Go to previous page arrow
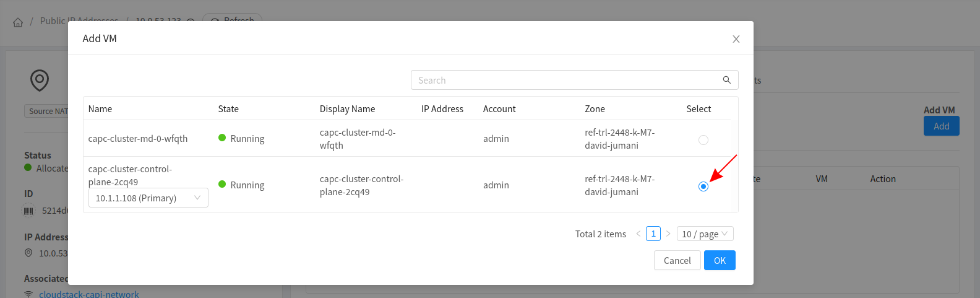Viewport: 980px width, 298px height. click(x=638, y=234)
